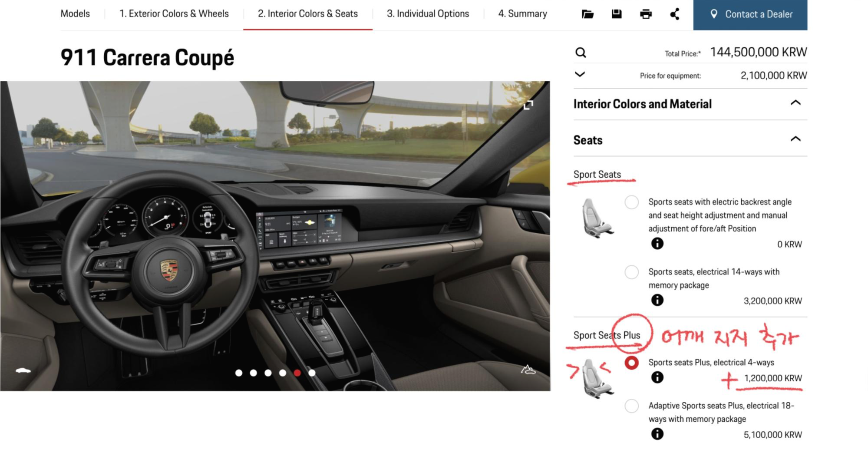Show info for Sports seats with electric backrest
The image size is (868, 453).
click(x=657, y=244)
